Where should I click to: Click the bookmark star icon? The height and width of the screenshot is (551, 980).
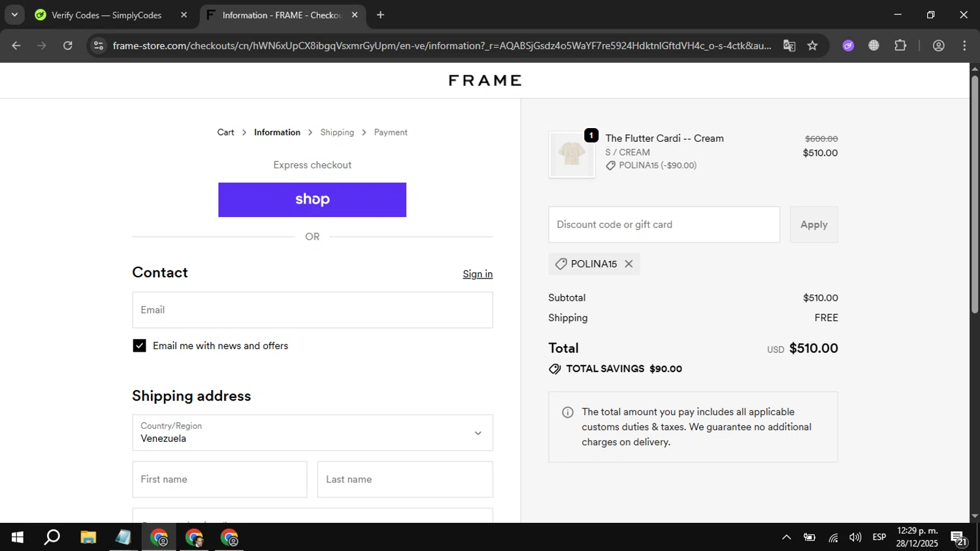click(812, 46)
